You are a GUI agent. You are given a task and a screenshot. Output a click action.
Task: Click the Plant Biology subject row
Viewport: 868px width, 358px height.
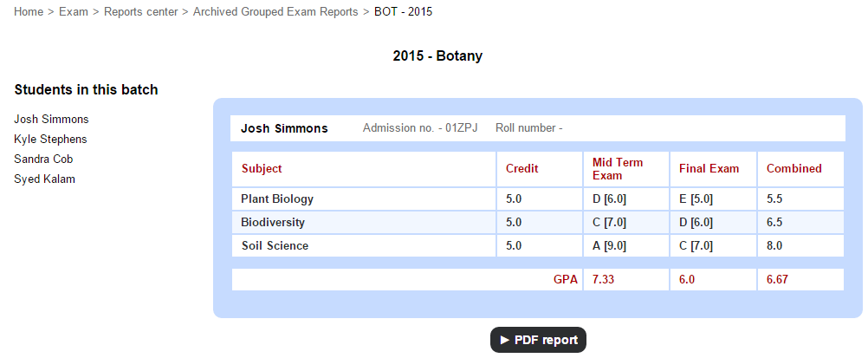537,199
